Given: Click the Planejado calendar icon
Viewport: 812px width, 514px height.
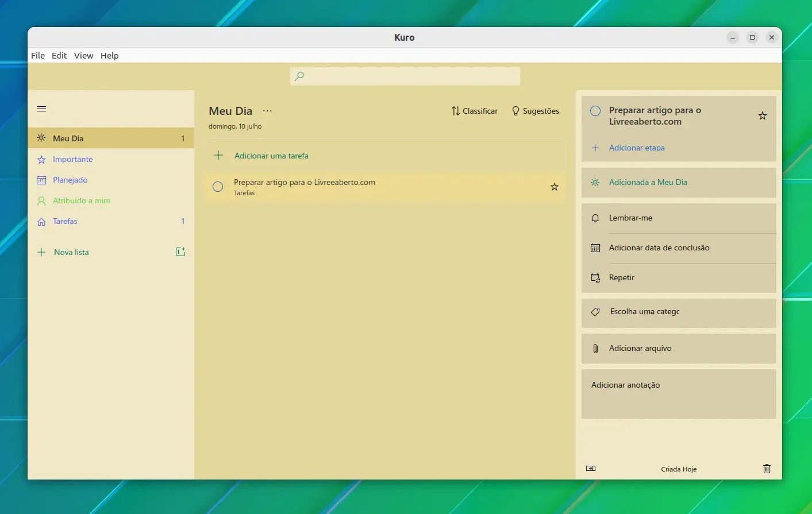Looking at the screenshot, I should (x=41, y=180).
